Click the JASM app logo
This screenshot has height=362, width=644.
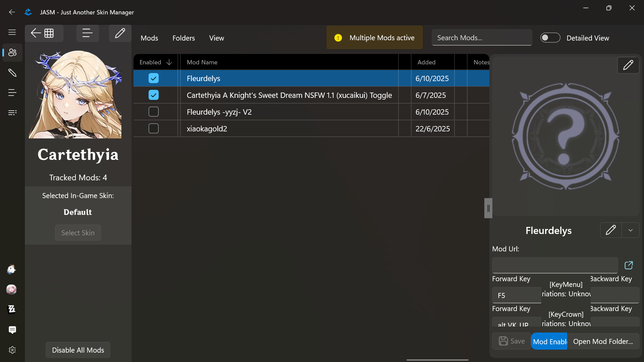point(28,12)
